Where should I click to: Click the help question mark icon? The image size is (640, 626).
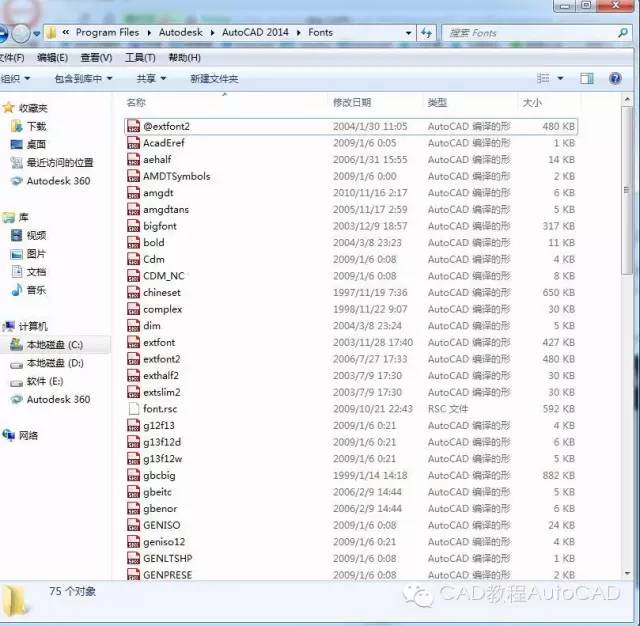(615, 78)
